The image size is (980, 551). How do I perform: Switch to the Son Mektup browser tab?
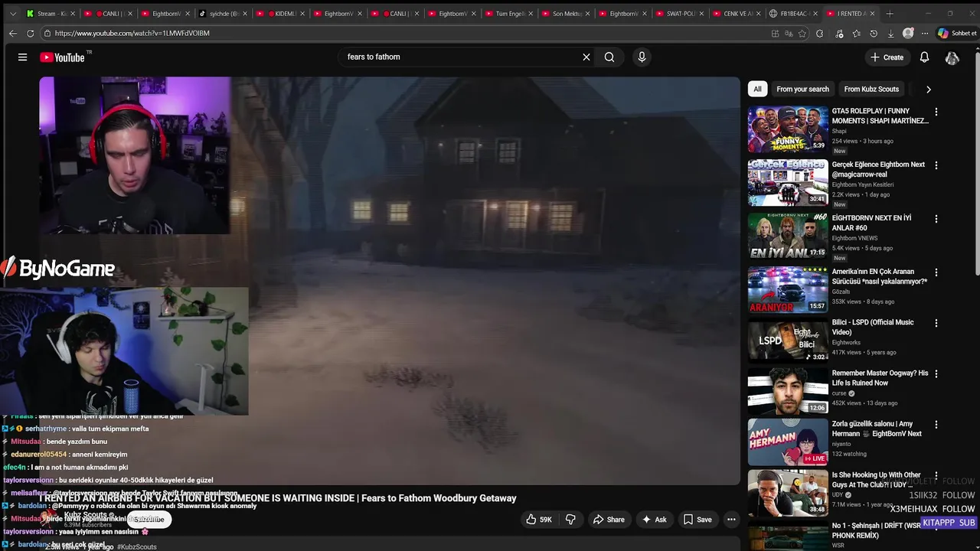pyautogui.click(x=566, y=14)
